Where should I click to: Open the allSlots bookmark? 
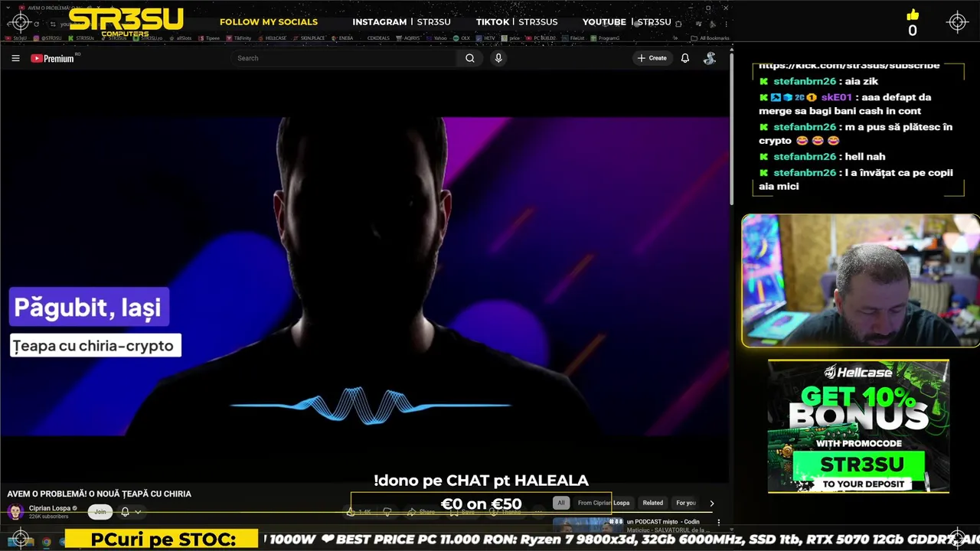[x=180, y=37]
